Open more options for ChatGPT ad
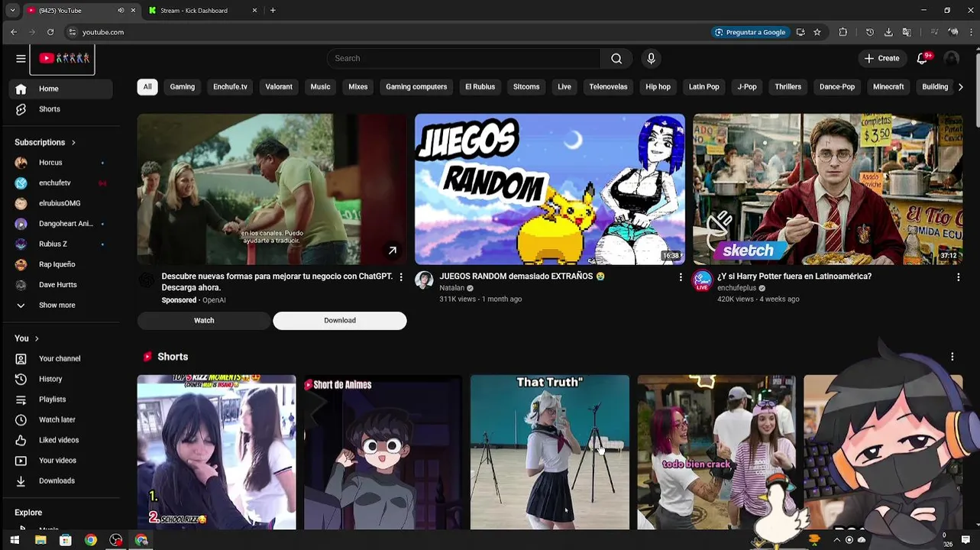The image size is (980, 550). [401, 277]
